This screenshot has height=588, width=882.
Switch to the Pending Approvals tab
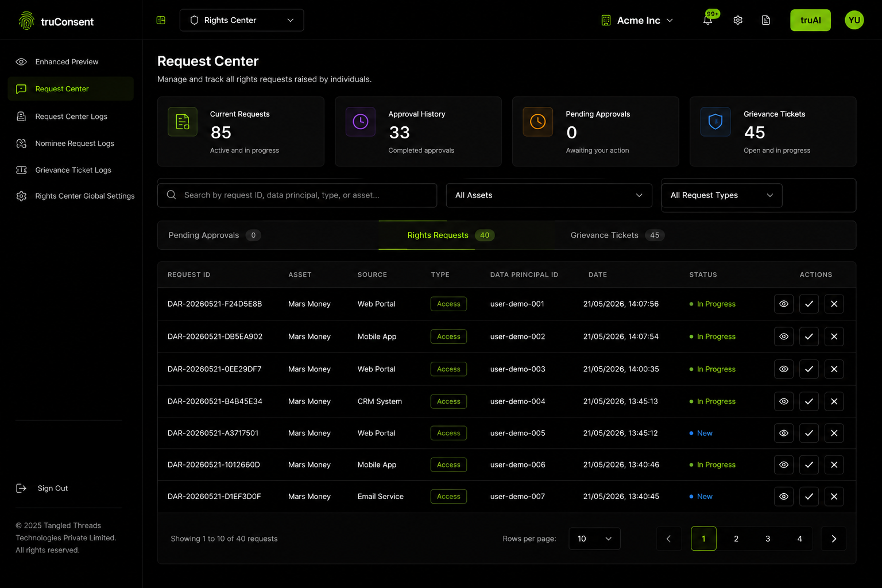tap(214, 235)
